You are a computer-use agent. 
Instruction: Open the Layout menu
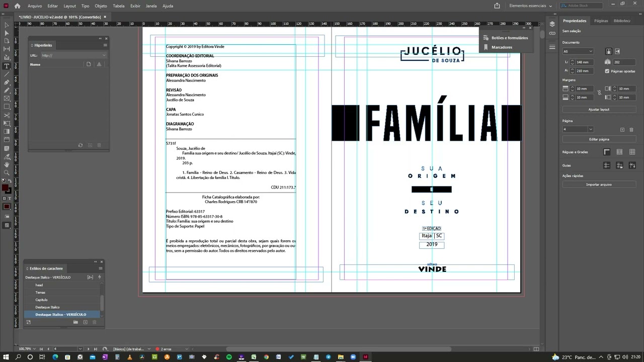(69, 6)
